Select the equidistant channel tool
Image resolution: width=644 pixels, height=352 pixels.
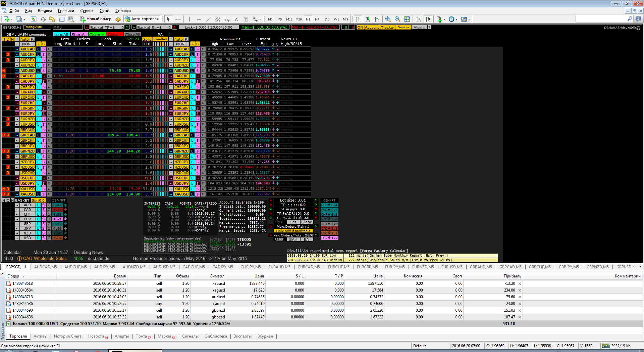217,19
